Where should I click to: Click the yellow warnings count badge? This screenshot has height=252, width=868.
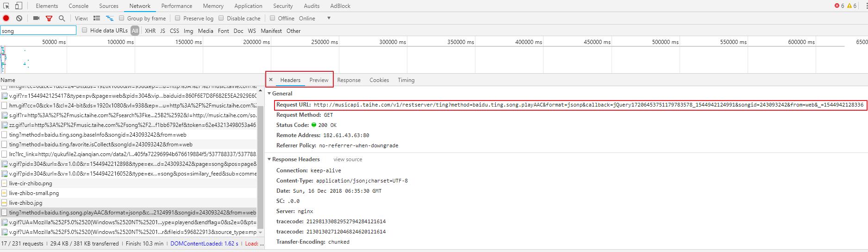(852, 6)
